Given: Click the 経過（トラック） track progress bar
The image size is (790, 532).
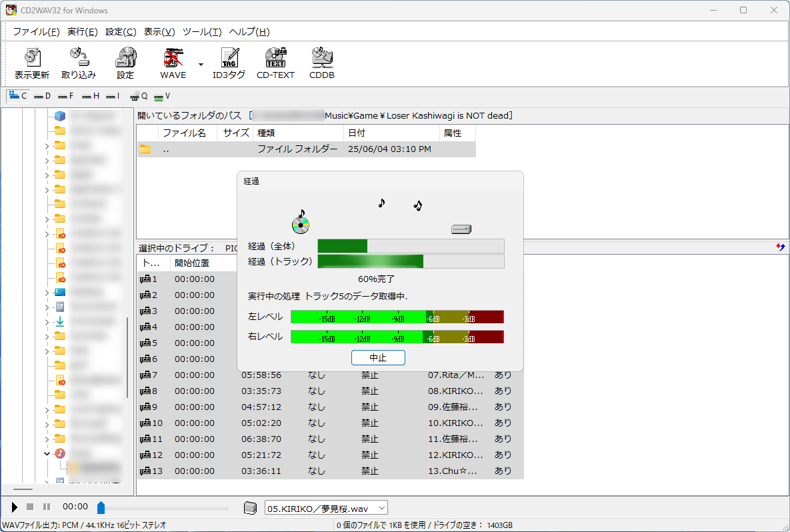Looking at the screenshot, I should (411, 261).
